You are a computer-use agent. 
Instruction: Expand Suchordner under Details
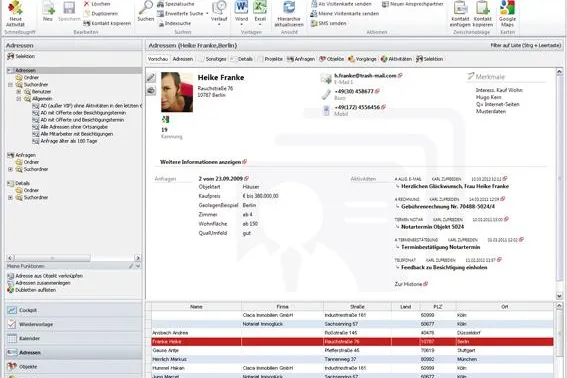[10, 198]
